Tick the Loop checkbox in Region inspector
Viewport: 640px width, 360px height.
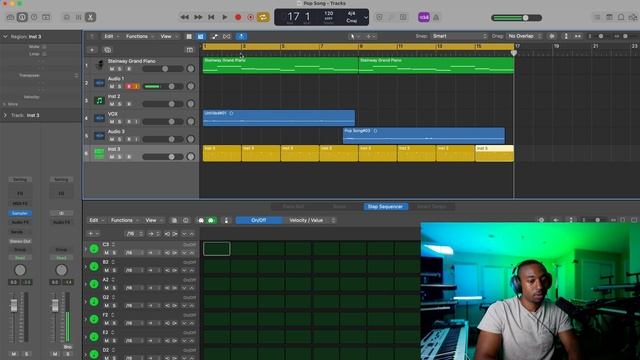point(44,54)
